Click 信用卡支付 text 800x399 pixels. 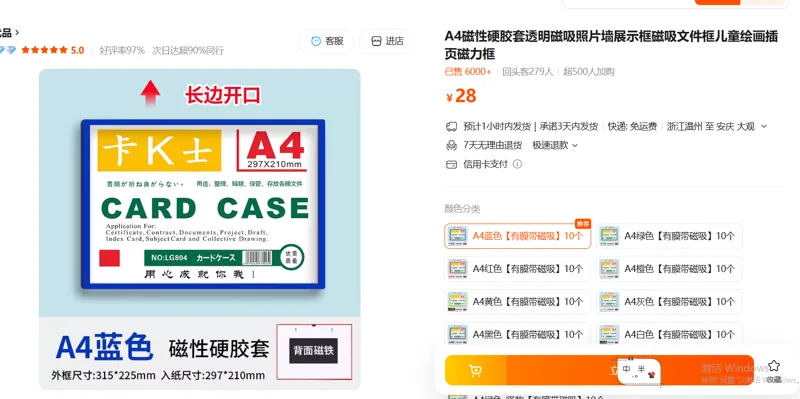click(485, 164)
